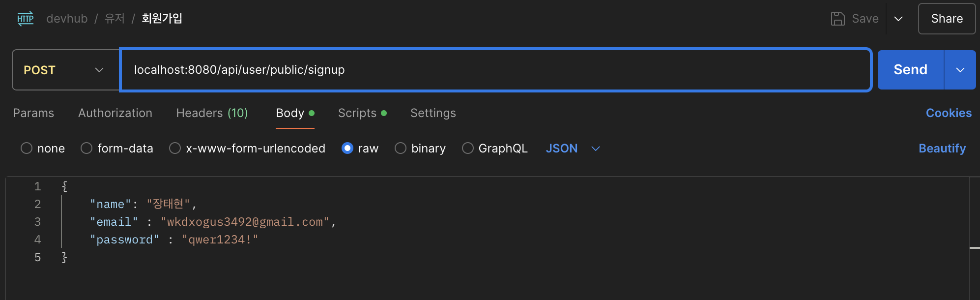Select the binary radio button
980x300 pixels.
pyautogui.click(x=401, y=148)
